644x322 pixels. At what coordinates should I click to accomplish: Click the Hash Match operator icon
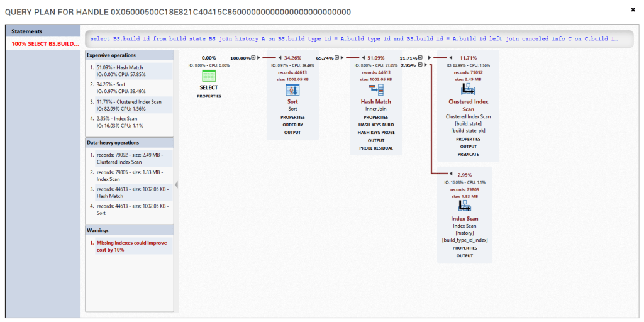(x=375, y=90)
